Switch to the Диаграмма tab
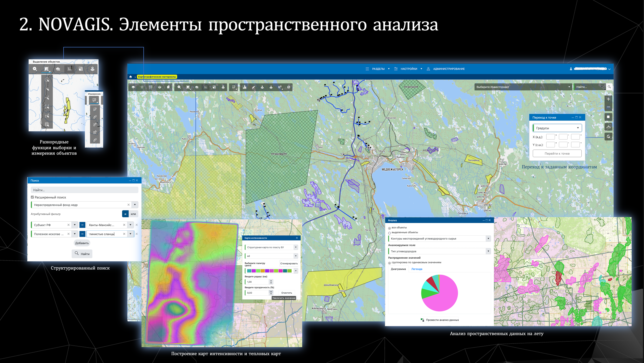The height and width of the screenshot is (363, 644). [x=398, y=269]
